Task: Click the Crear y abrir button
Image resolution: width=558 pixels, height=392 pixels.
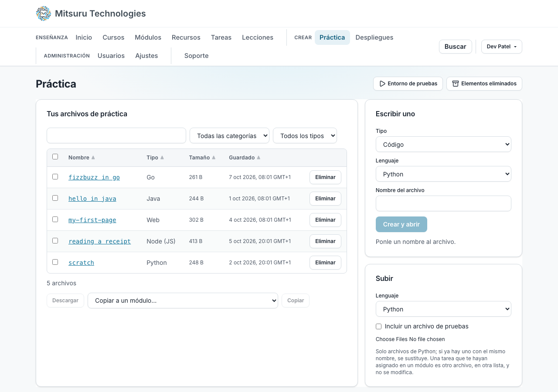Action: coord(401,224)
